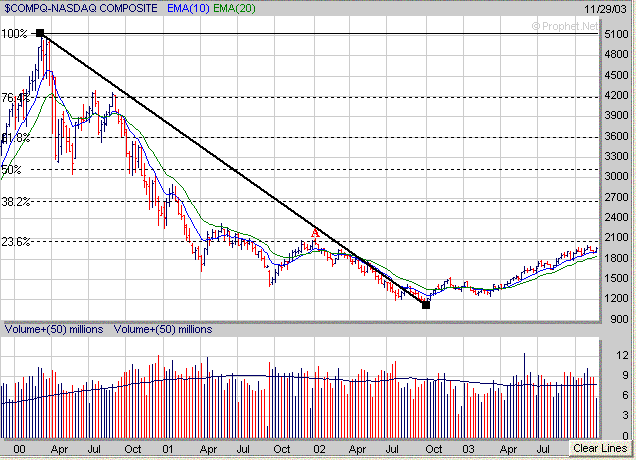Click the black square at trendline bottom end

click(x=426, y=305)
